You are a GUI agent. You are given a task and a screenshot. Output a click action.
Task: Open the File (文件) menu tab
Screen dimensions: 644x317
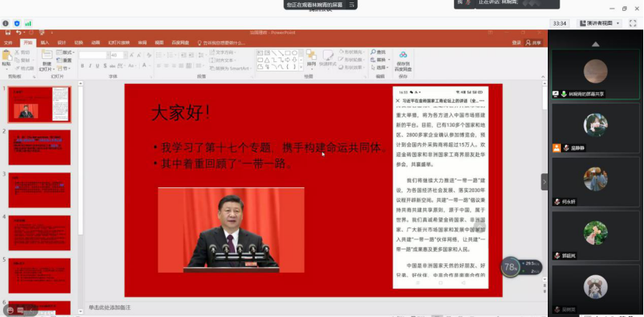9,43
